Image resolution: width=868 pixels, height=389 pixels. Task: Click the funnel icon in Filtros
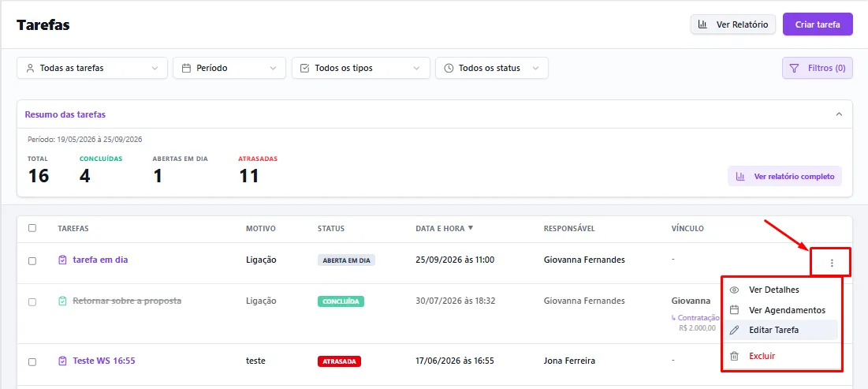[x=795, y=68]
